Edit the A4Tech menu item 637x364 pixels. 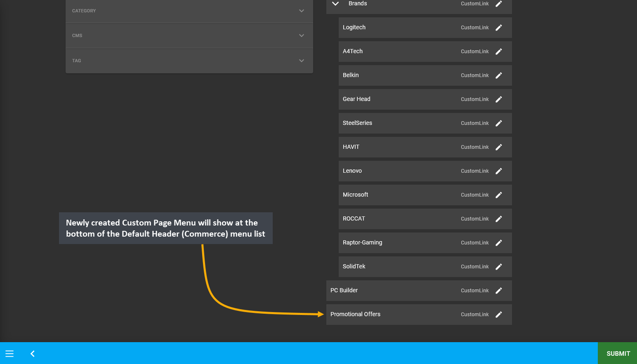(x=498, y=52)
